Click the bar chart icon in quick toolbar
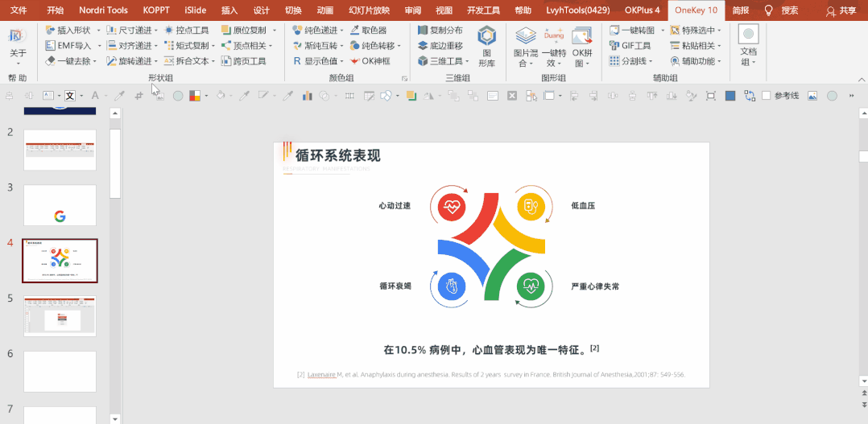This screenshot has width=868, height=424. pyautogui.click(x=308, y=96)
